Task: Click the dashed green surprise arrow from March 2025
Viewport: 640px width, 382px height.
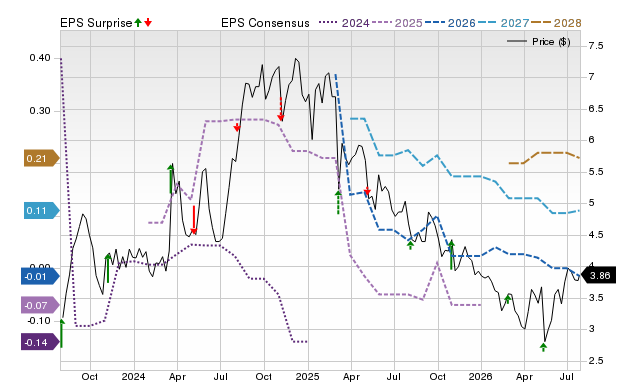Action: pyautogui.click(x=338, y=202)
